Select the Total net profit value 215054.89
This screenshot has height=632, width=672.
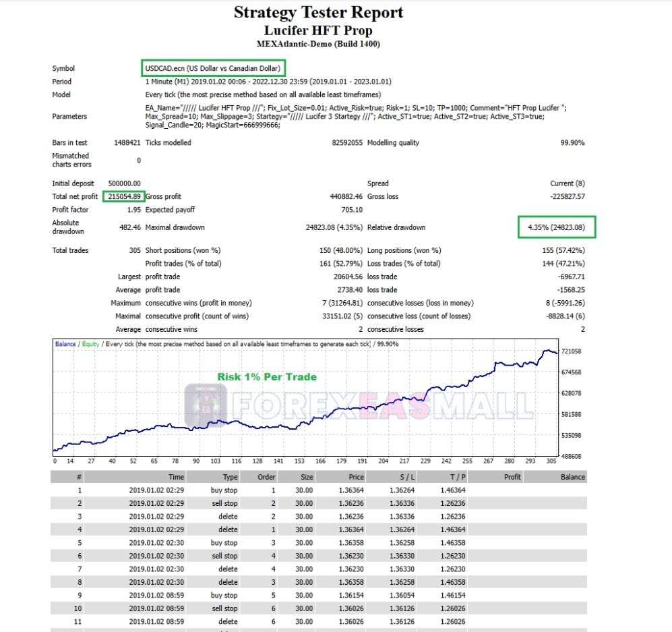pos(124,196)
